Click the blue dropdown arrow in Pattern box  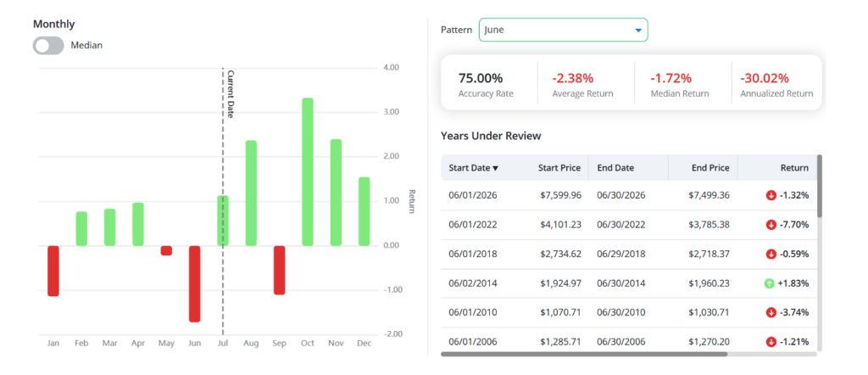click(638, 31)
